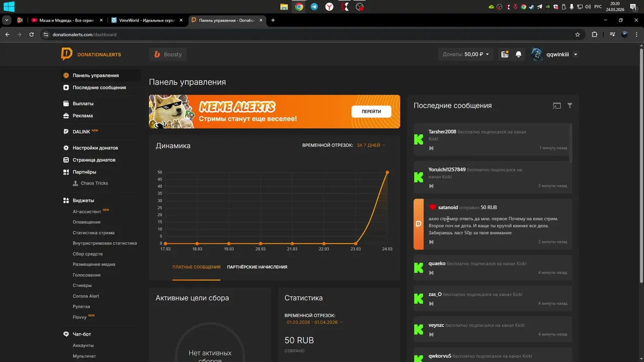Click the 24.03 data point on the chart

[387, 172]
